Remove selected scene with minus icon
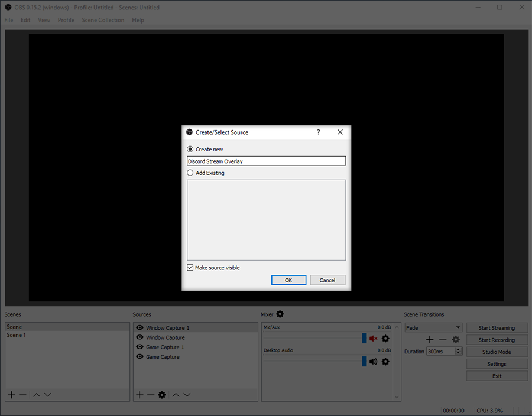This screenshot has height=416, width=532. [22, 395]
